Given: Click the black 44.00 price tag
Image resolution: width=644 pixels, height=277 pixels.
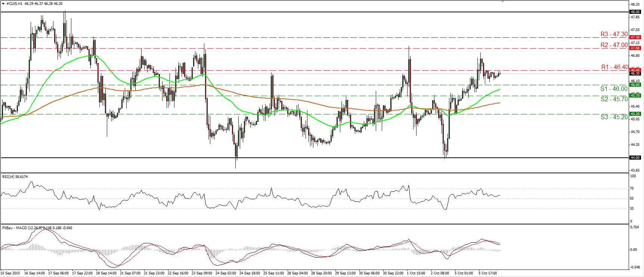Looking at the screenshot, I should tap(635, 158).
